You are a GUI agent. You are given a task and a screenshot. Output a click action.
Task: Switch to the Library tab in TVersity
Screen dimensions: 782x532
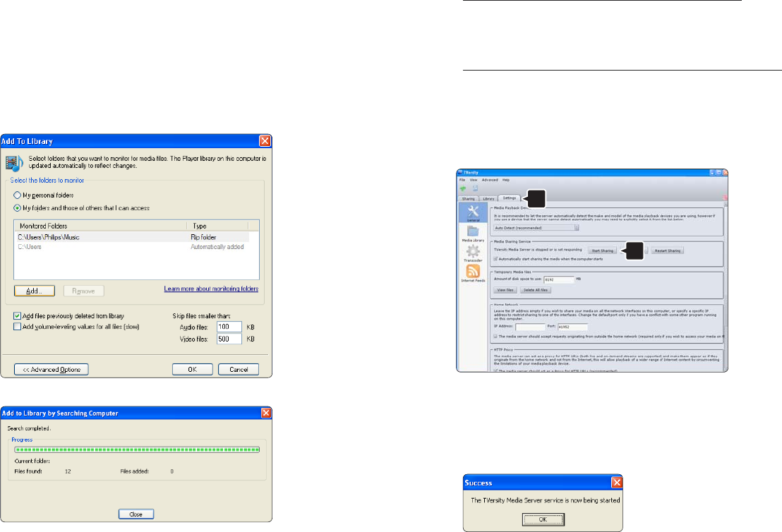point(488,198)
